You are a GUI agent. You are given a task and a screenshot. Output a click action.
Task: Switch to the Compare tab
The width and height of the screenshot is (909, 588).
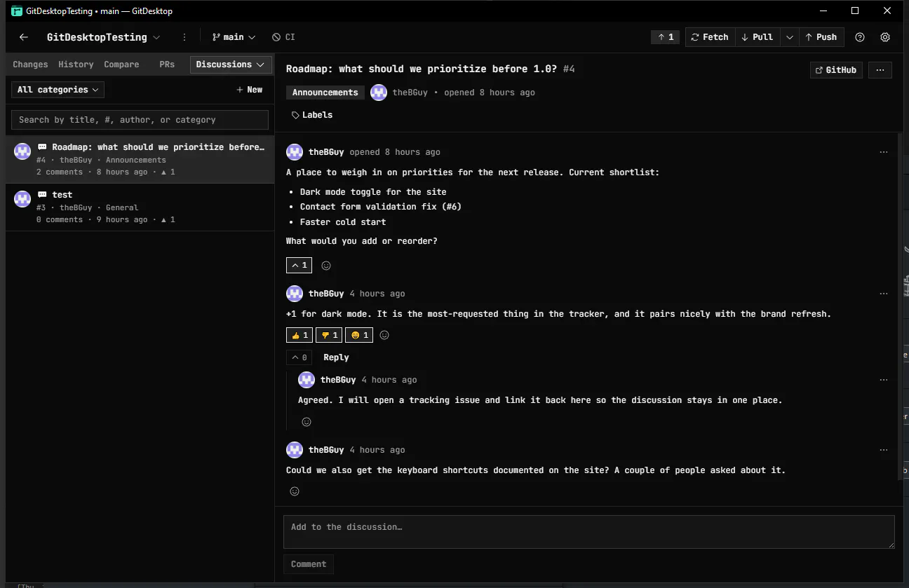coord(121,64)
